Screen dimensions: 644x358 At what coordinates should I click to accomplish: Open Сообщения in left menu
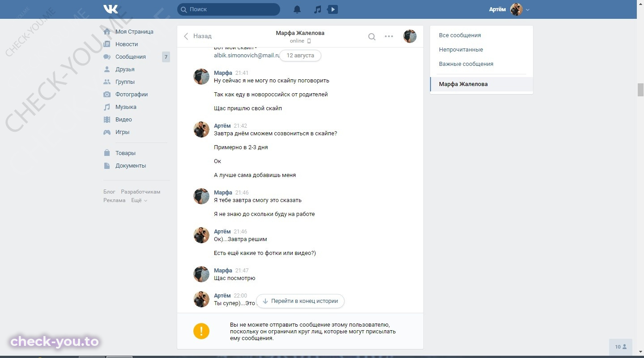click(x=131, y=57)
